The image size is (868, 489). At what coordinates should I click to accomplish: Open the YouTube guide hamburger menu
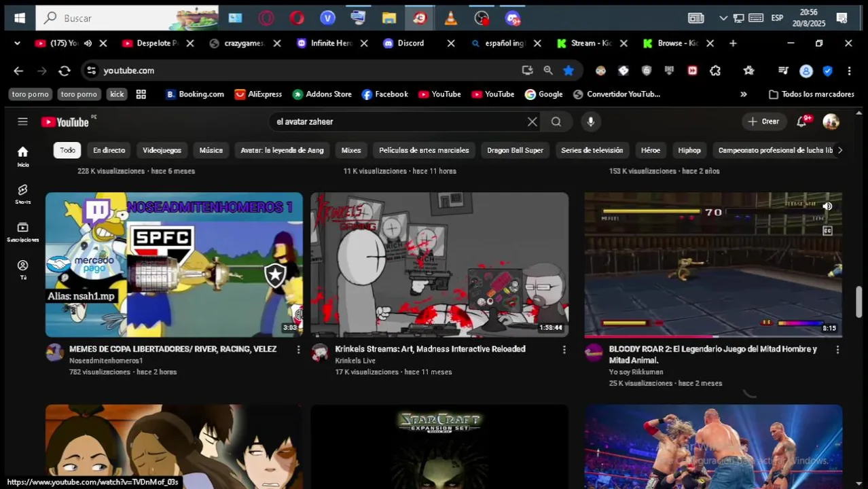(22, 122)
